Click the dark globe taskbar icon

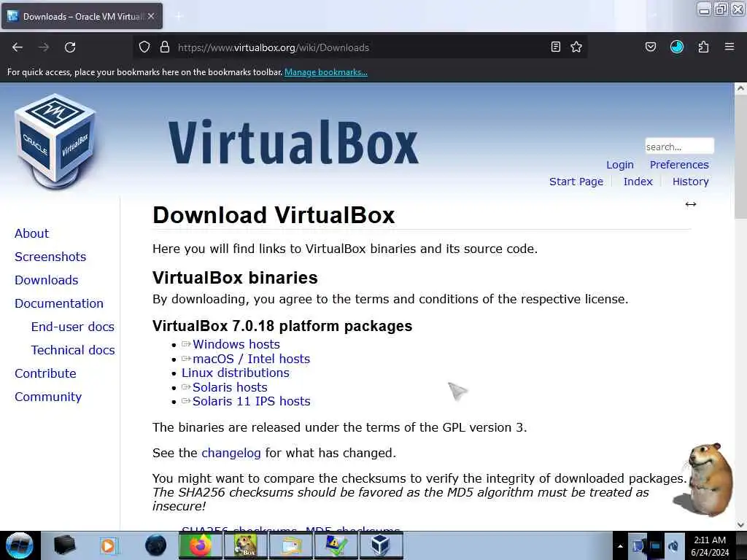click(155, 545)
